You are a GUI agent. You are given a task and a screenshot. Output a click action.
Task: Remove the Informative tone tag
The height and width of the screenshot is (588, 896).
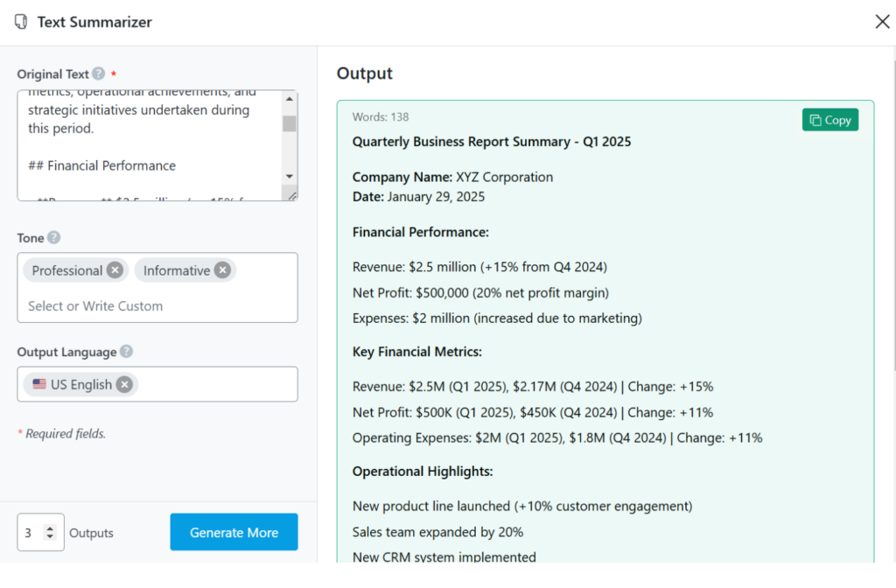click(222, 270)
